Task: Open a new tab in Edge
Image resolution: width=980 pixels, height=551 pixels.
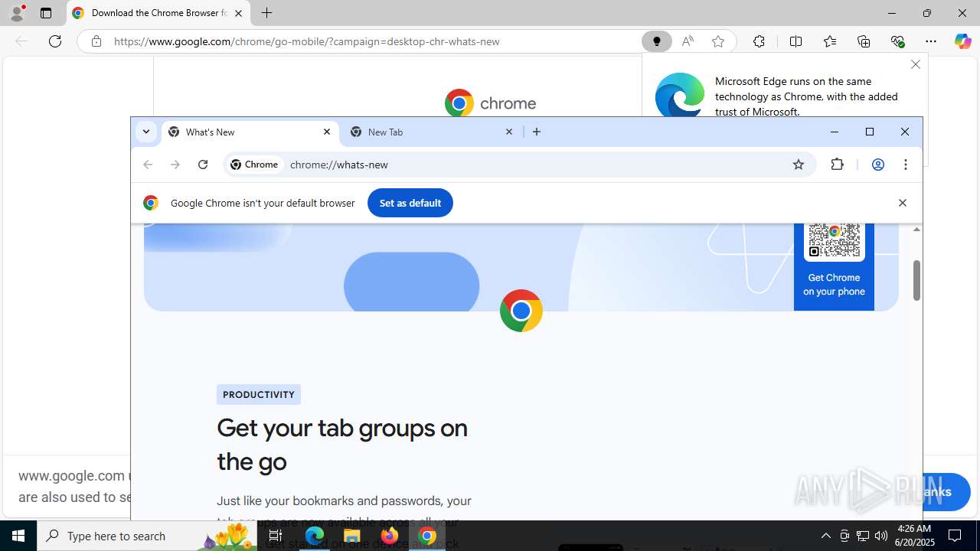Action: coord(266,13)
